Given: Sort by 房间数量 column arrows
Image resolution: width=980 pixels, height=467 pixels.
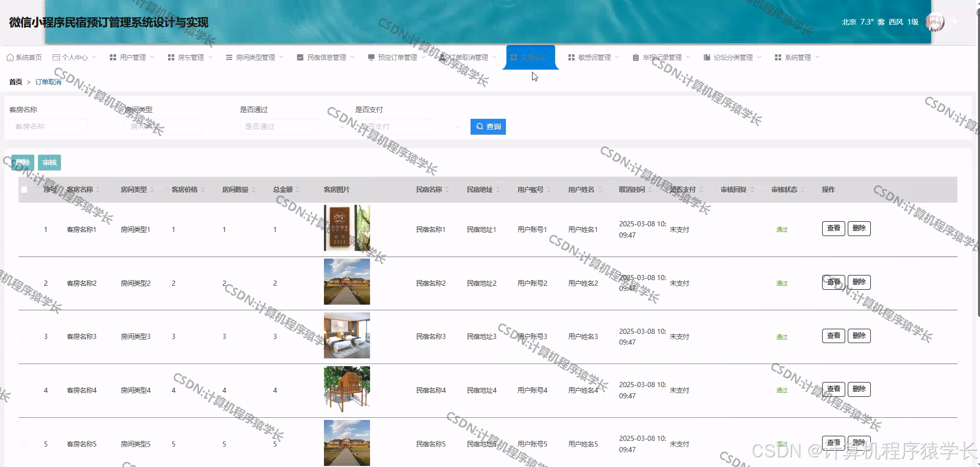Looking at the screenshot, I should tap(253, 189).
